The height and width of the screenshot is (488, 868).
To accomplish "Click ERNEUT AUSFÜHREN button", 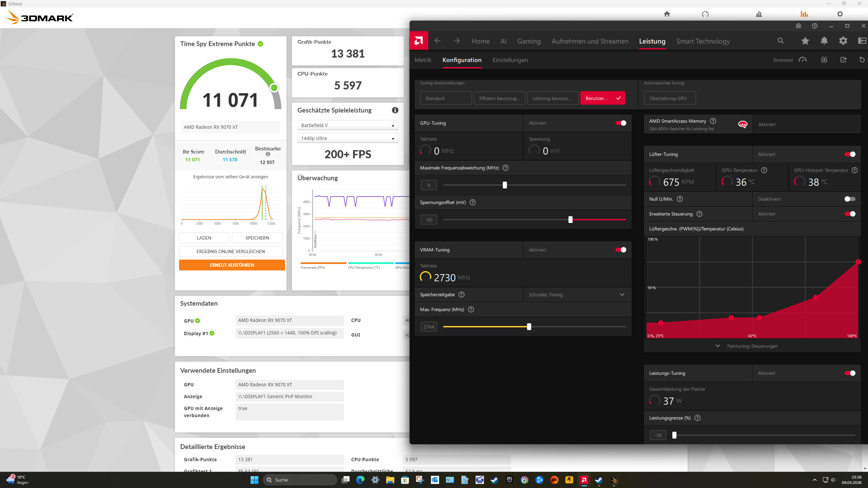I will 232,265.
